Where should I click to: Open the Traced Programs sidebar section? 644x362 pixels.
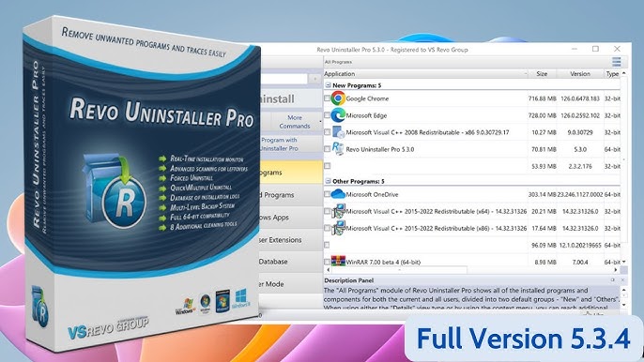tap(291, 194)
